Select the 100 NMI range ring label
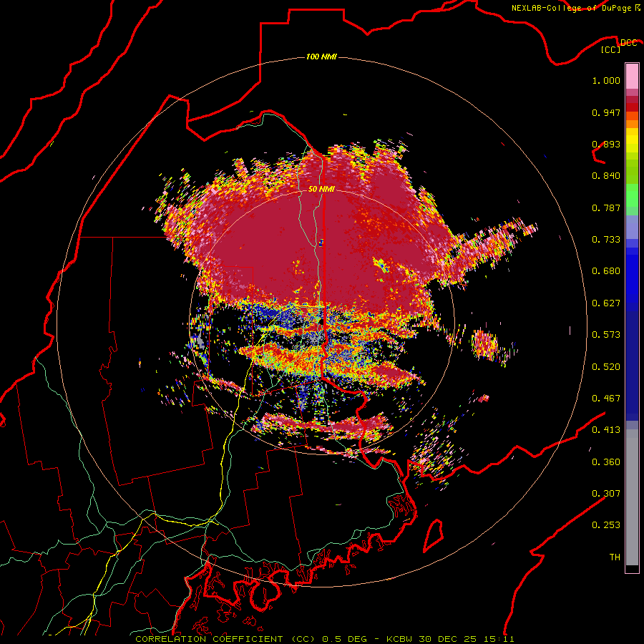 [x=321, y=57]
